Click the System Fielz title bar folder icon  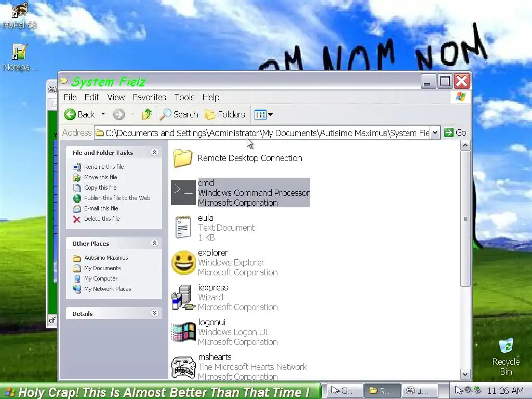pyautogui.click(x=64, y=81)
